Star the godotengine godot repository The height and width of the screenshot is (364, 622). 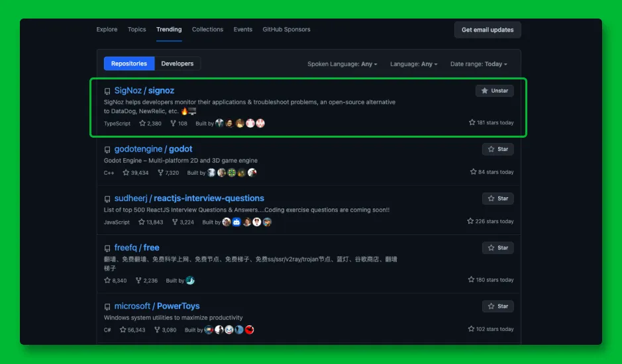pyautogui.click(x=498, y=149)
